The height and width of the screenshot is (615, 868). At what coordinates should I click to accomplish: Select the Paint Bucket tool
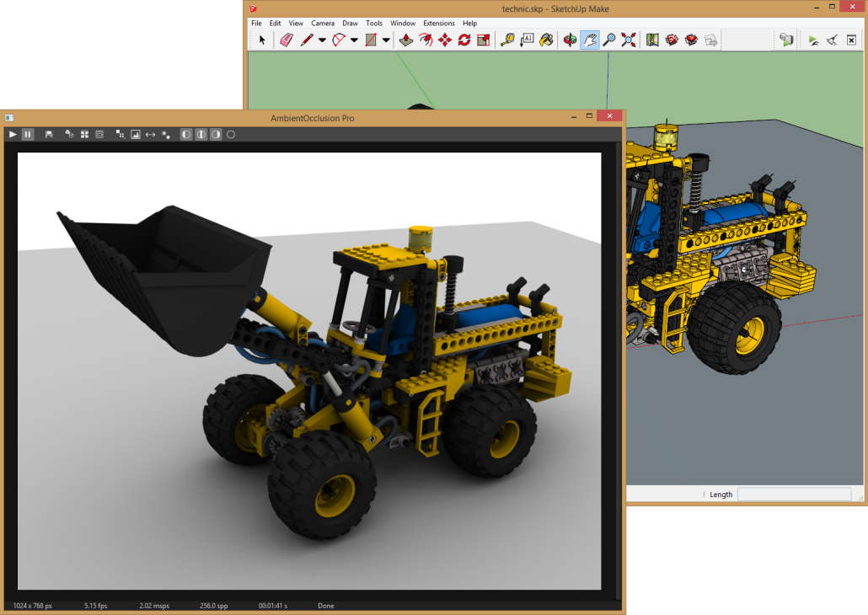coord(546,40)
